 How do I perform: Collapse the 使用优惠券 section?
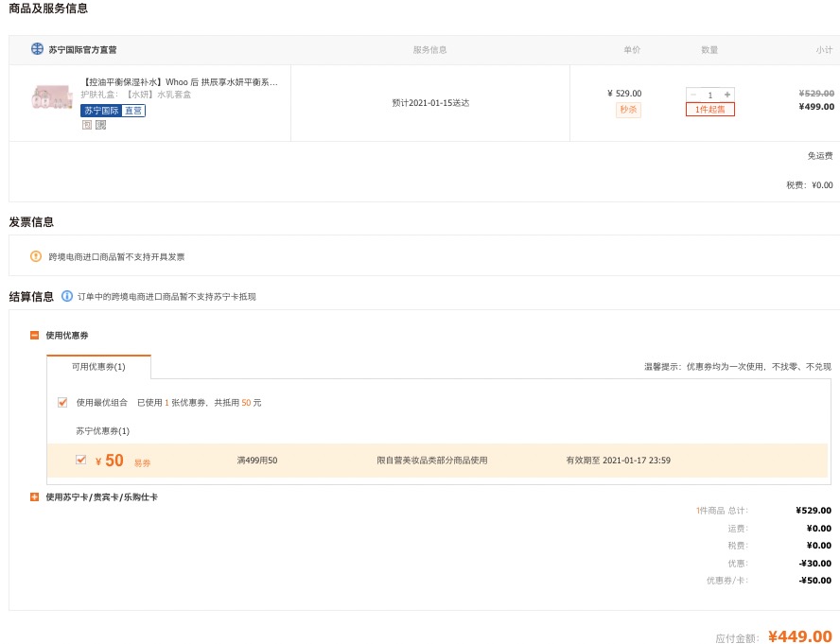click(34, 336)
